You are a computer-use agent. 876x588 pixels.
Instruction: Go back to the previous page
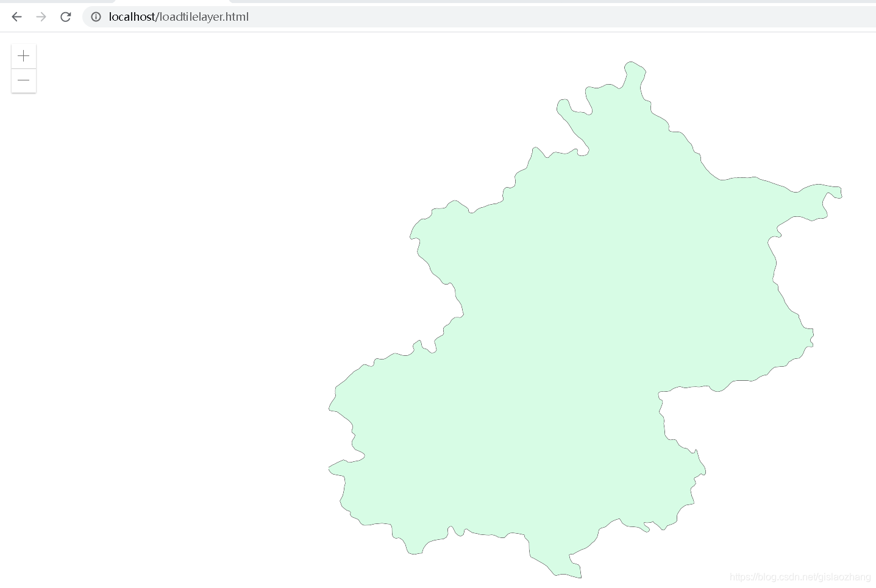(16, 16)
